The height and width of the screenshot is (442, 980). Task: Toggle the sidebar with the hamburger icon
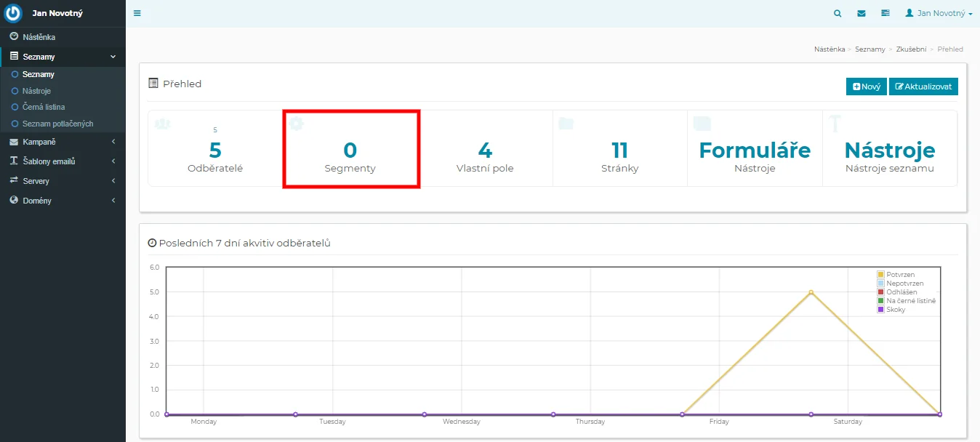137,13
